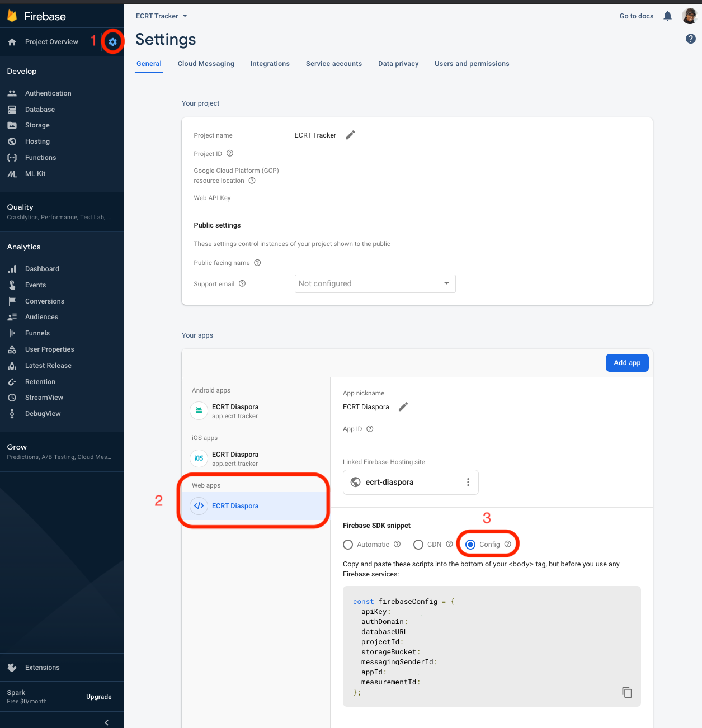Viewport: 702px width, 728px height.
Task: Go to Project Overview home
Action: 50,42
